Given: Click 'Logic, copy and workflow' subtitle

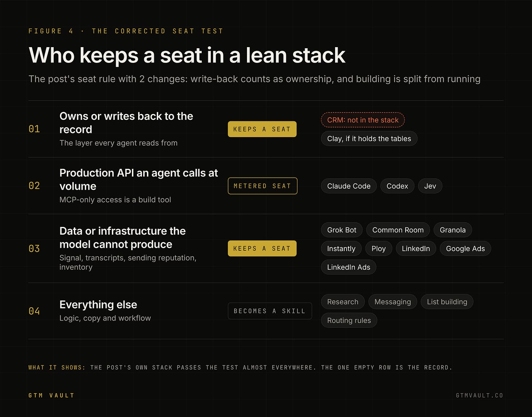Looking at the screenshot, I should [105, 318].
